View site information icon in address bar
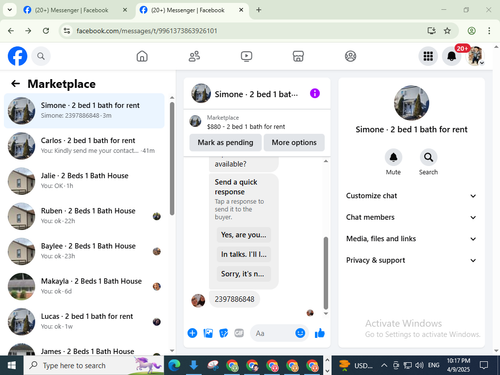The width and height of the screenshot is (500, 375). pos(67,31)
